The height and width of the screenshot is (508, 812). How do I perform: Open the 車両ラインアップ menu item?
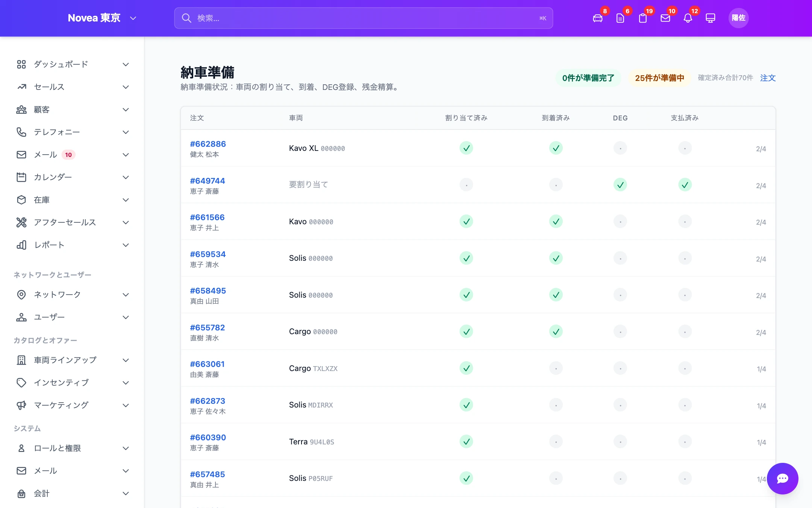click(x=73, y=360)
